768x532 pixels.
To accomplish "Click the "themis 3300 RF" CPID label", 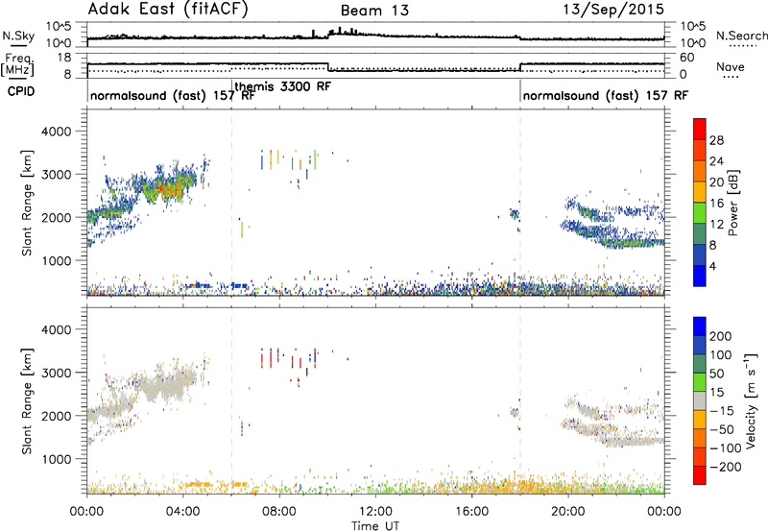I will click(282, 86).
